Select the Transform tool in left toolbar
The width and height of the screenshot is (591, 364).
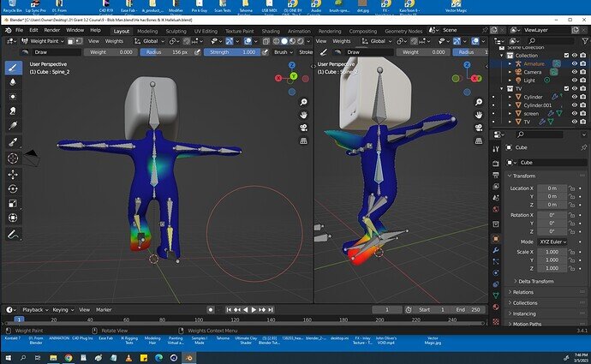click(x=13, y=218)
